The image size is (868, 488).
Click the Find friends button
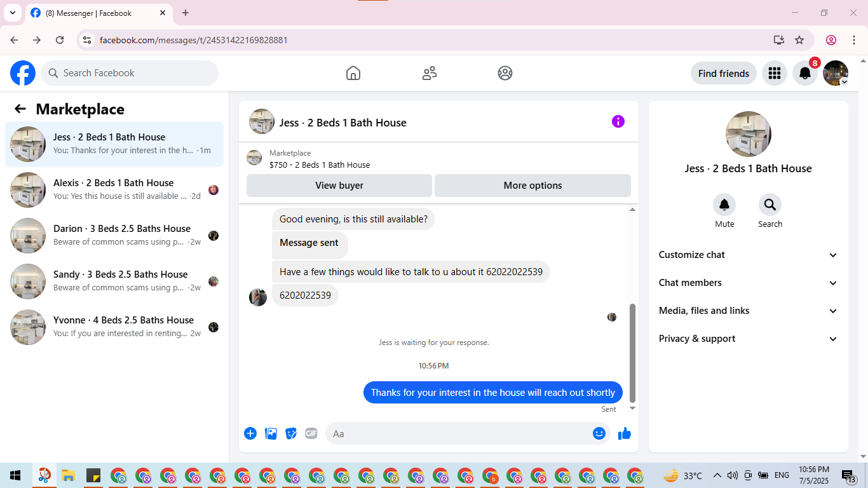point(724,73)
